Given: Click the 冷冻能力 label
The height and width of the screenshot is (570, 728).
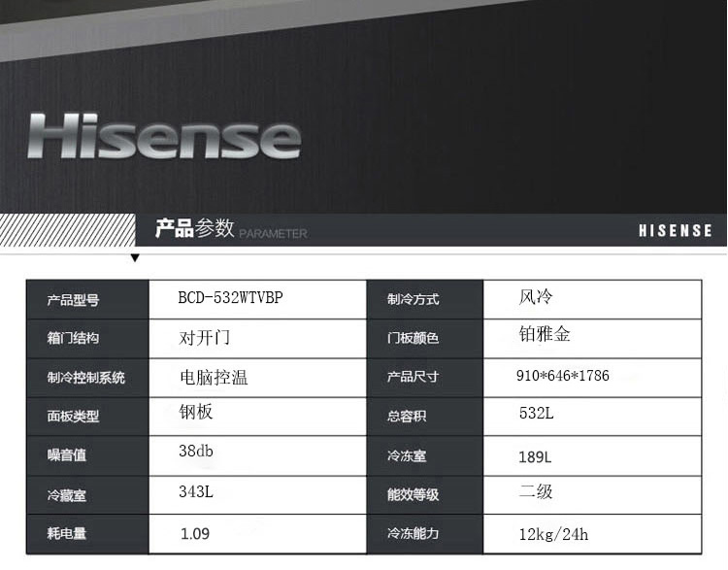Looking at the screenshot, I should [413, 533].
